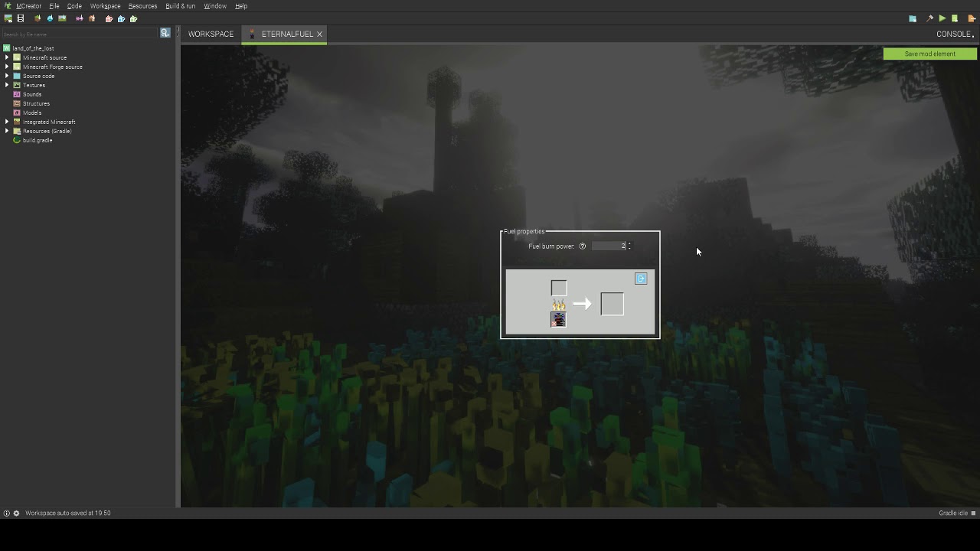
Task: Click the search by file name field
Action: point(80,34)
